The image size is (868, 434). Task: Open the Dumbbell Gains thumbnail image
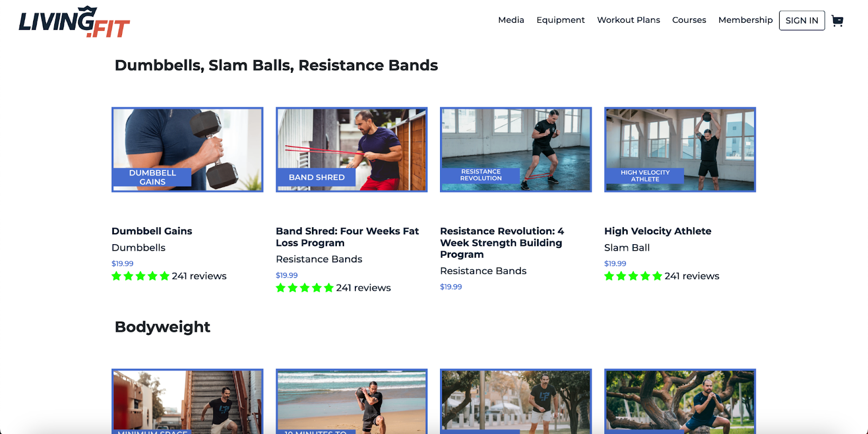(187, 150)
